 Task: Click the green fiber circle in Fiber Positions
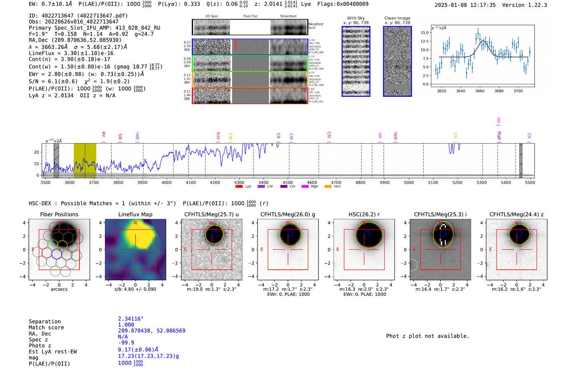[x=53, y=244]
